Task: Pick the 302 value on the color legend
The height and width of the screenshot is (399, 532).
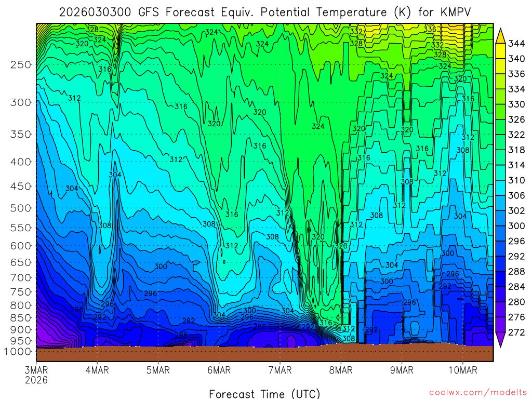Action: click(516, 211)
